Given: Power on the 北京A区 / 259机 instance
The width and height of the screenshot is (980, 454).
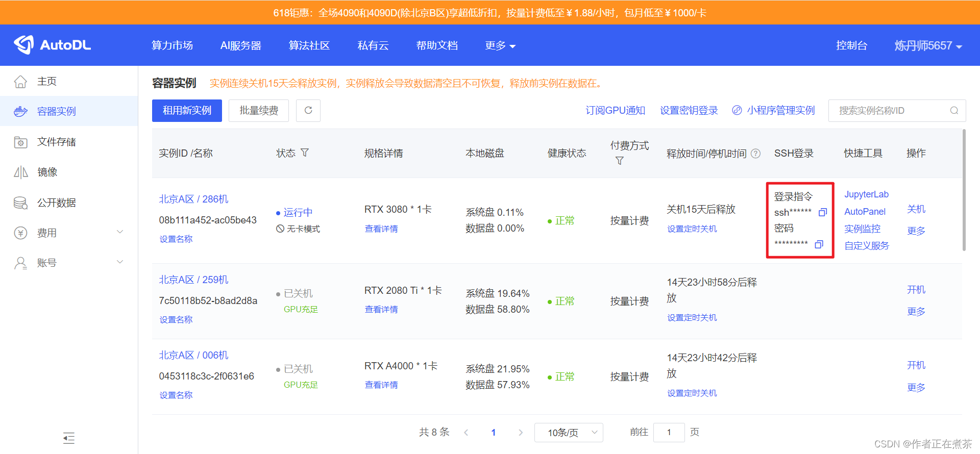Looking at the screenshot, I should click(916, 290).
